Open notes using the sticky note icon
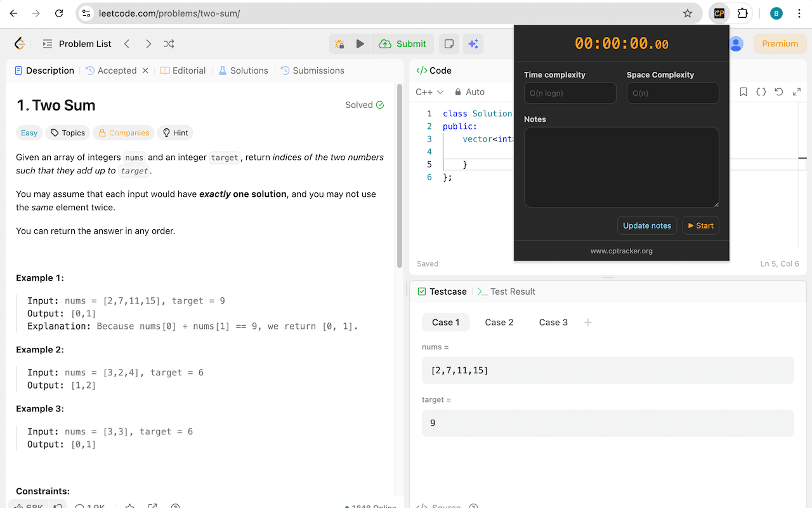The width and height of the screenshot is (812, 508). coord(449,44)
